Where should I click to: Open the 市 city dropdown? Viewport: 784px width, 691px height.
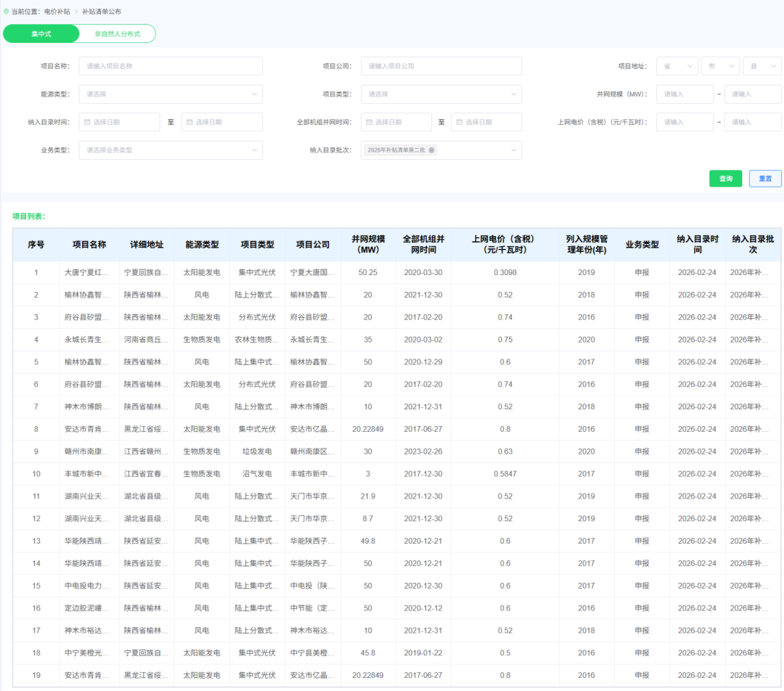[719, 66]
